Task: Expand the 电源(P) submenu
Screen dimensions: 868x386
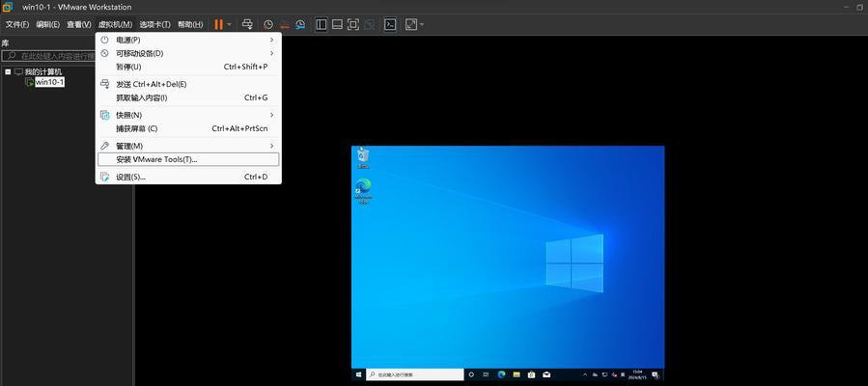Action: tap(188, 40)
